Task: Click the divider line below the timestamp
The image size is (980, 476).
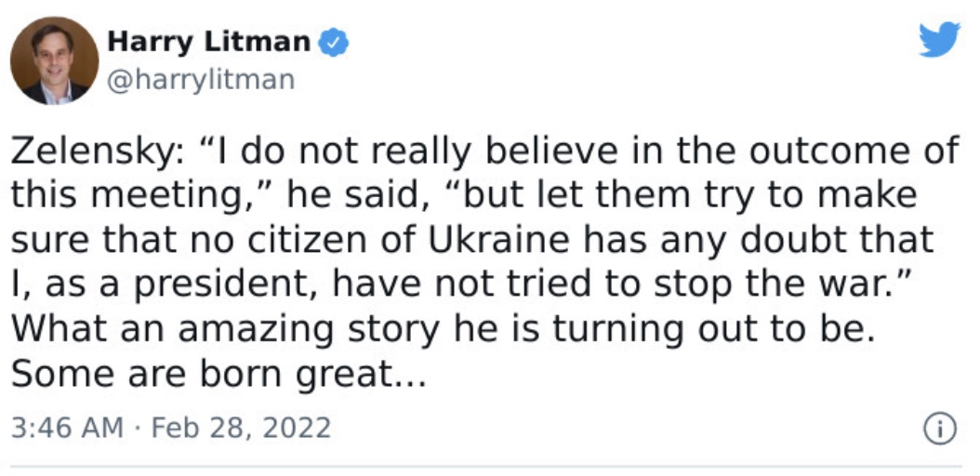Action: 486,466
